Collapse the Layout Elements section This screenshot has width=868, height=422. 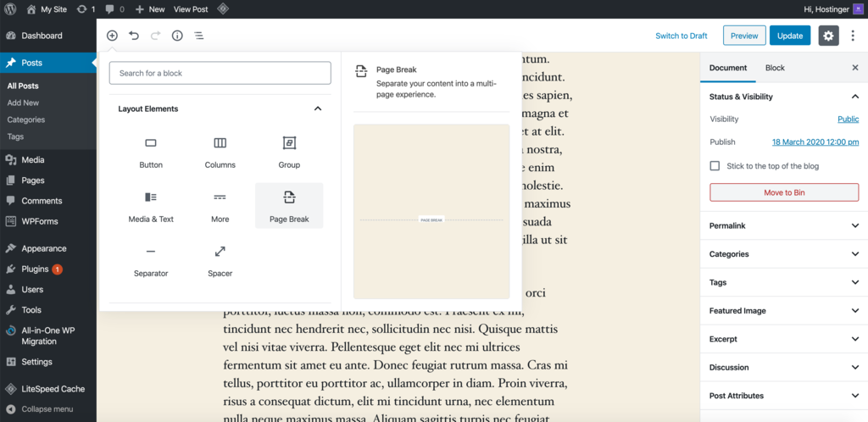tap(318, 108)
